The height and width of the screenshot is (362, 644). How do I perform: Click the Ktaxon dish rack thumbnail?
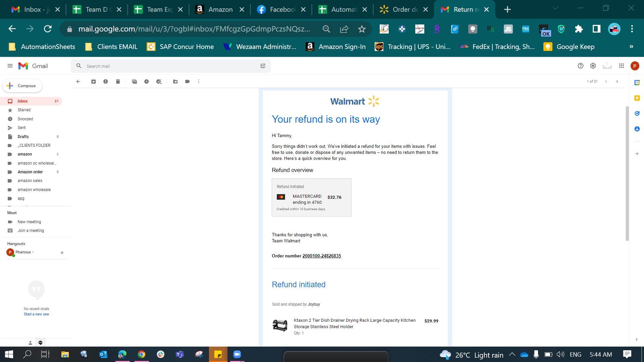pos(280,325)
